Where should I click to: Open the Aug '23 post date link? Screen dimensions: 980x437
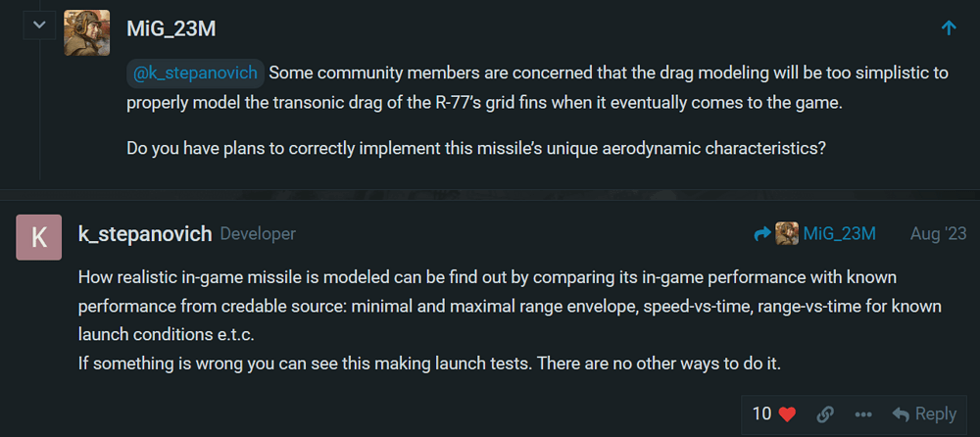(938, 234)
